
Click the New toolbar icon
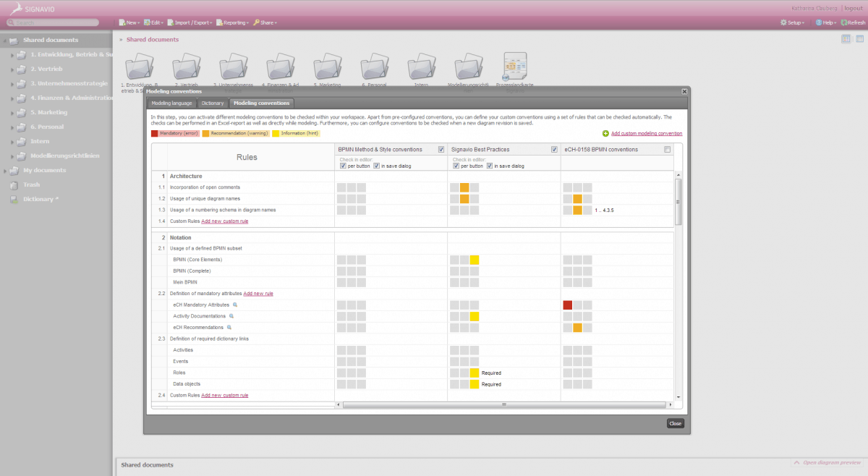pyautogui.click(x=128, y=22)
